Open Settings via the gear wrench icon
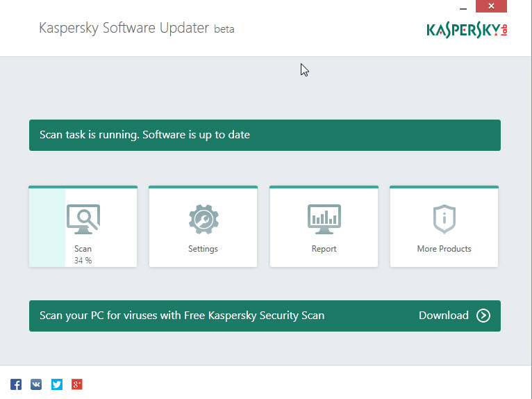This screenshot has height=399, width=532. 203,219
